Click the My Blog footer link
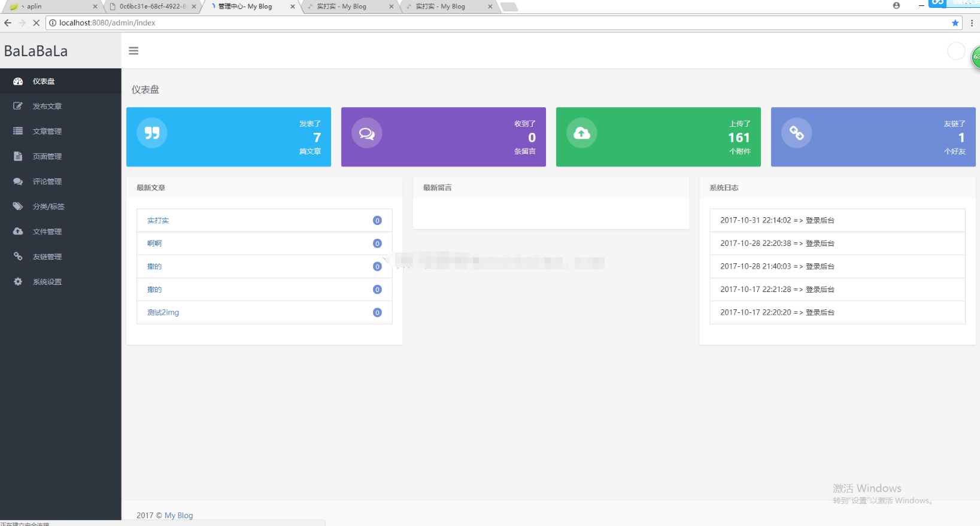 (x=178, y=515)
